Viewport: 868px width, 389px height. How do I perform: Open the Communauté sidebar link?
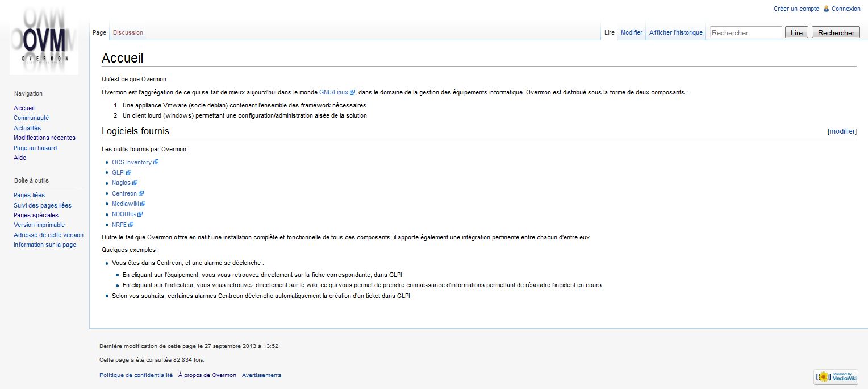coord(31,118)
